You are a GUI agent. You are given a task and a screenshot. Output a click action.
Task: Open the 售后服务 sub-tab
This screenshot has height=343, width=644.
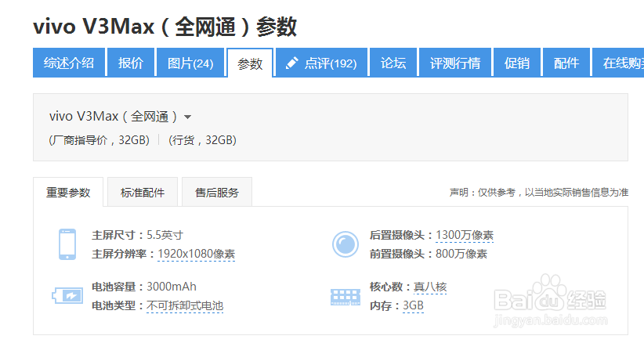coord(217,192)
